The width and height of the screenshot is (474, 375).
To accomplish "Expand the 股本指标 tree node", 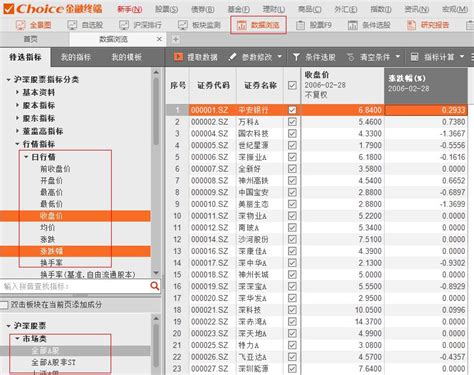I will pyautogui.click(x=17, y=105).
